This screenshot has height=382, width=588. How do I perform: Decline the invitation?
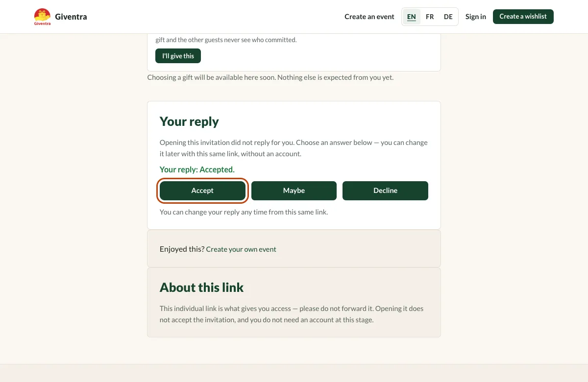point(385,191)
